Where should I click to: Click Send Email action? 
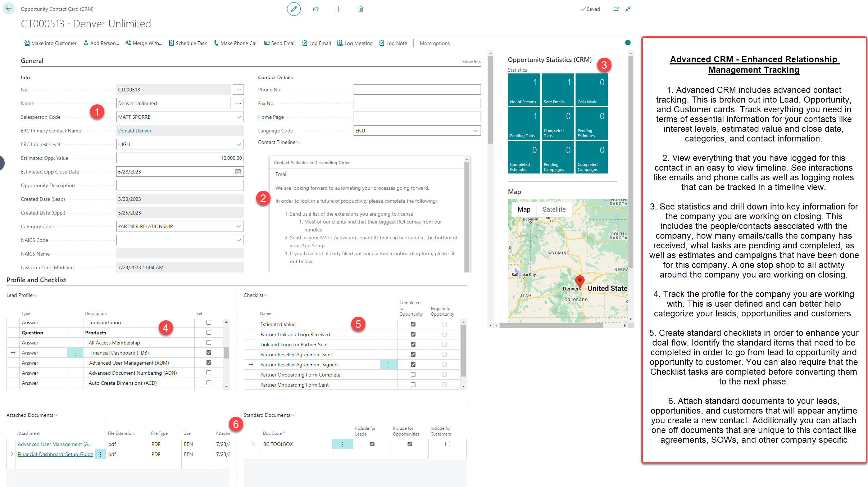point(280,43)
